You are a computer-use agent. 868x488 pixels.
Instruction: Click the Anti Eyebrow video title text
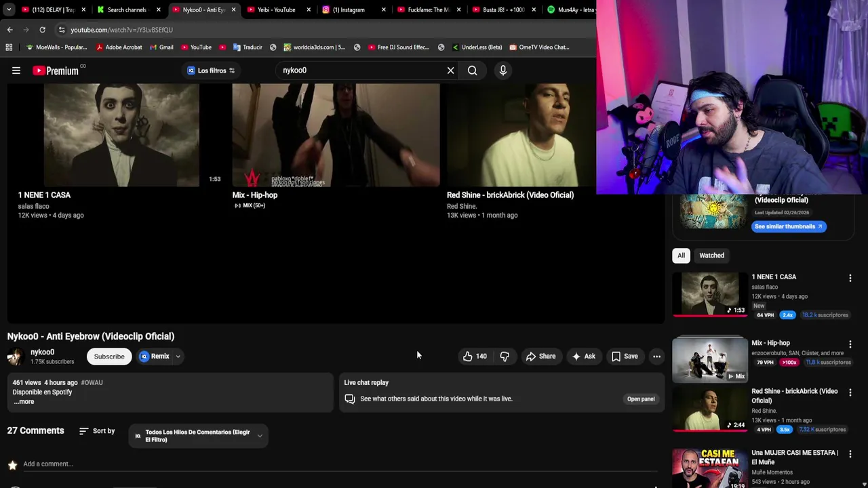(91, 336)
